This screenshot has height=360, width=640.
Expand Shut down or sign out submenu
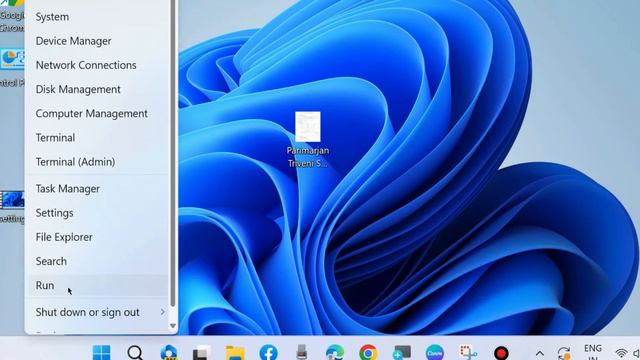click(97, 312)
